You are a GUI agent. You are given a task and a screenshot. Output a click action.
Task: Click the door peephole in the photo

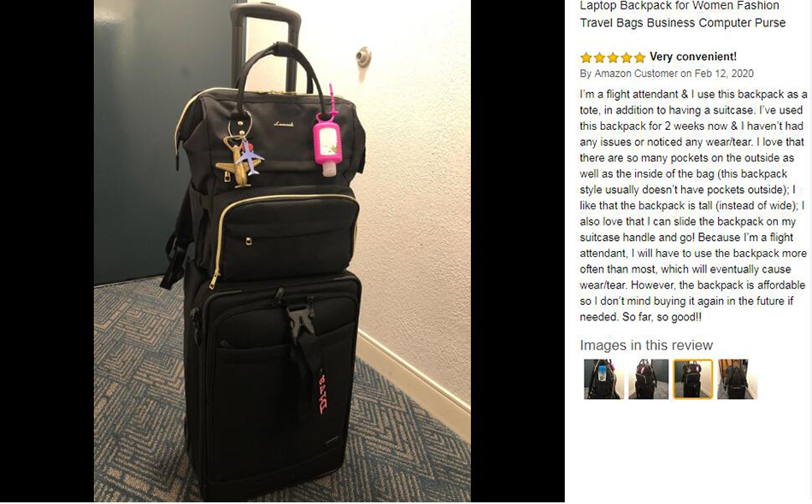363,56
